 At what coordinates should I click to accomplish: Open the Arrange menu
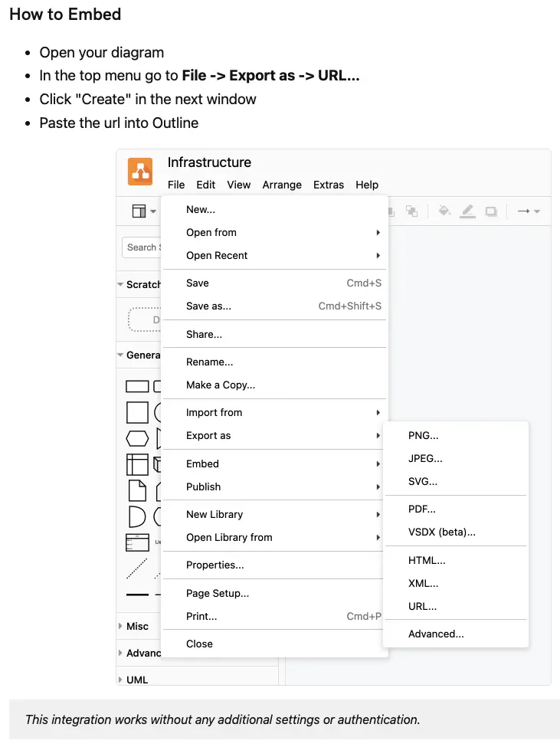(x=282, y=185)
